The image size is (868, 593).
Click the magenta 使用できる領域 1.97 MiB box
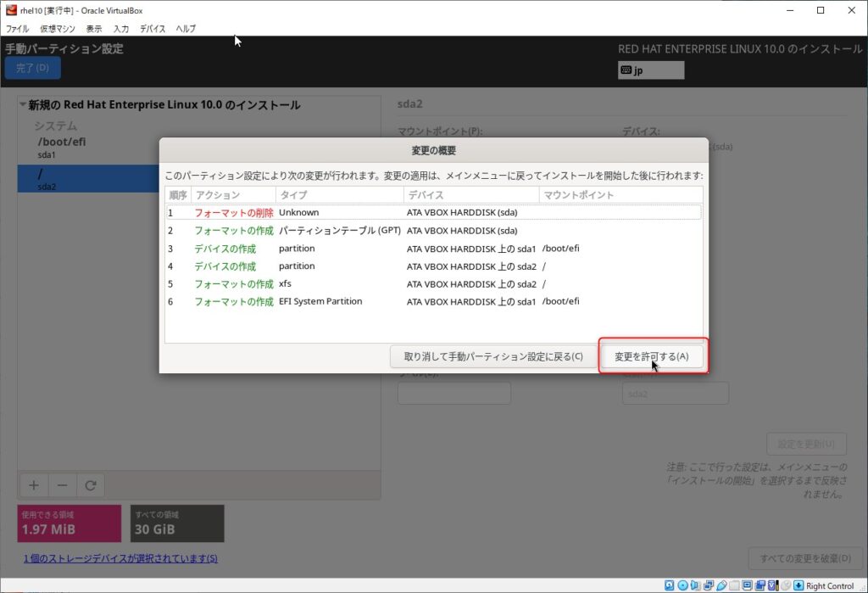[69, 523]
